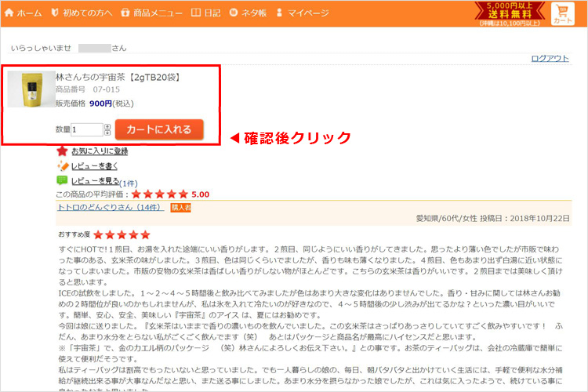Viewport: 588px width, 392px height.
Task: Open reviewer トトロのどんぐりさん profile link
Action: pyautogui.click(x=110, y=207)
